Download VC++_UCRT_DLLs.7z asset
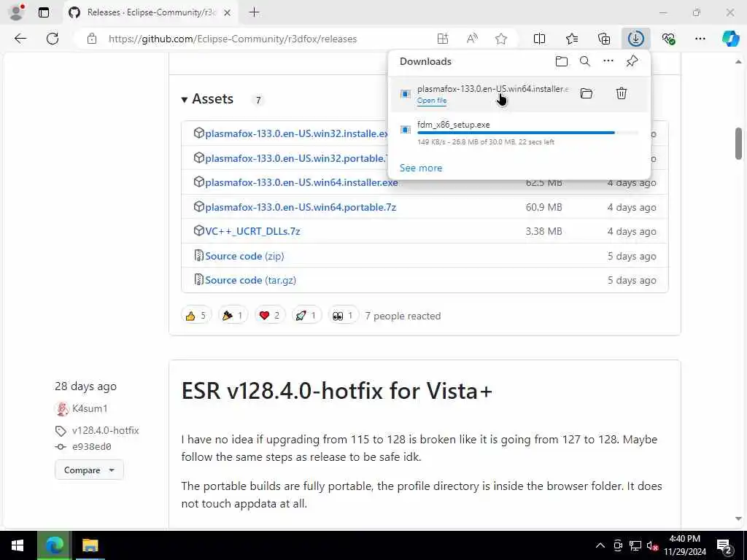 (x=252, y=231)
